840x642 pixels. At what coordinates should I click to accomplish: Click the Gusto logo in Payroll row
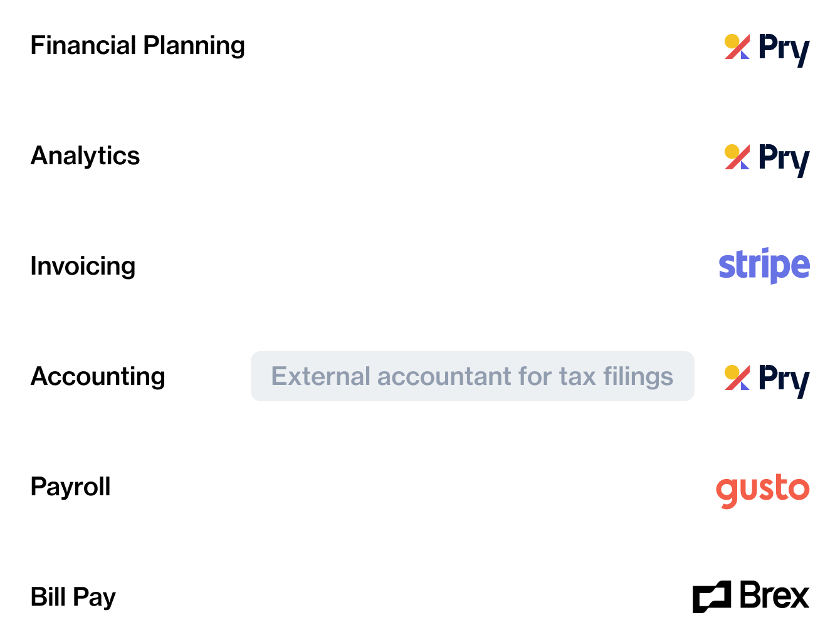[762, 490]
